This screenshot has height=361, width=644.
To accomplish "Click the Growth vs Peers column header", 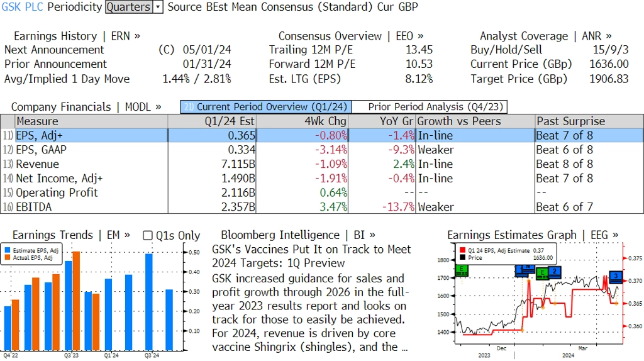I will tap(475, 121).
